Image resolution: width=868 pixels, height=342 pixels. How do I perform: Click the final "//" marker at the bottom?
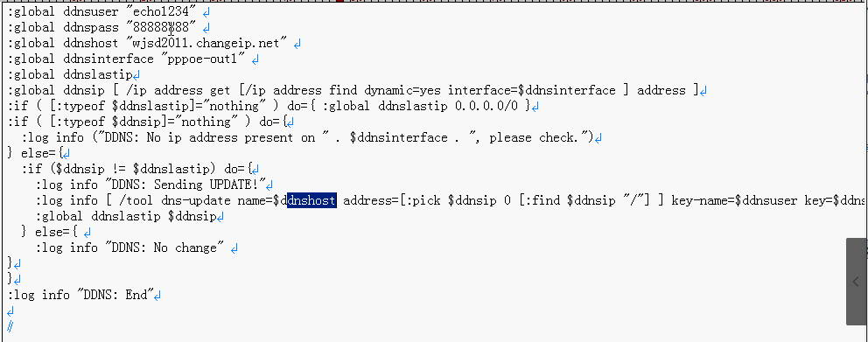coord(10,326)
